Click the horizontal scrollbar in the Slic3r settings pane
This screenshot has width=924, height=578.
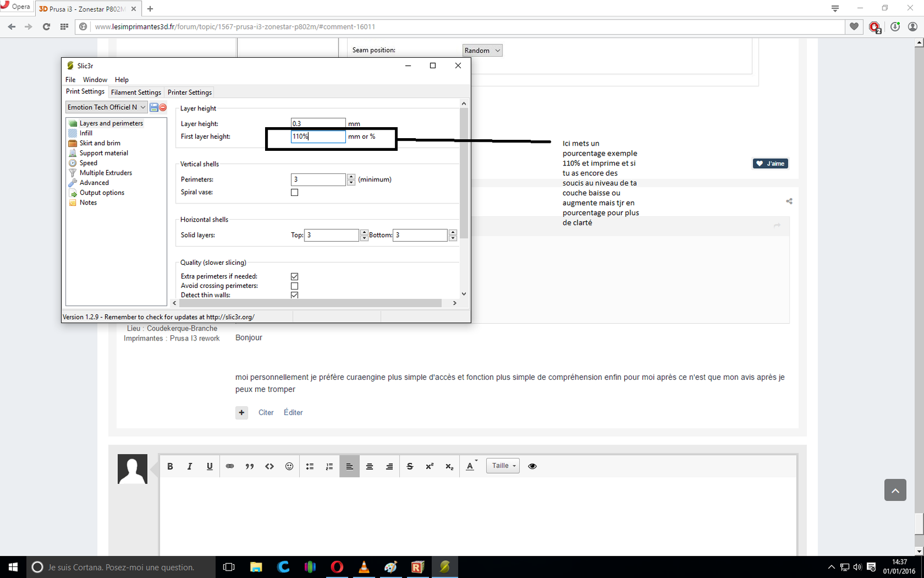(310, 303)
